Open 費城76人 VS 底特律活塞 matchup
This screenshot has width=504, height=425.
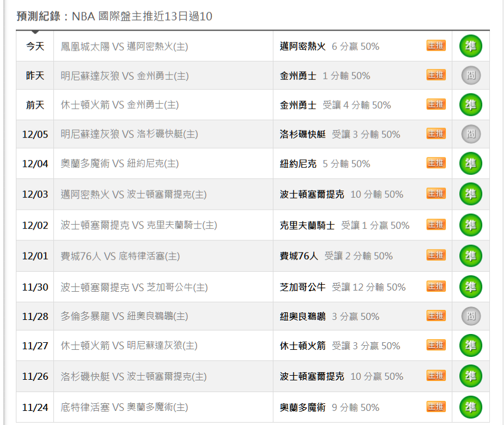120,256
